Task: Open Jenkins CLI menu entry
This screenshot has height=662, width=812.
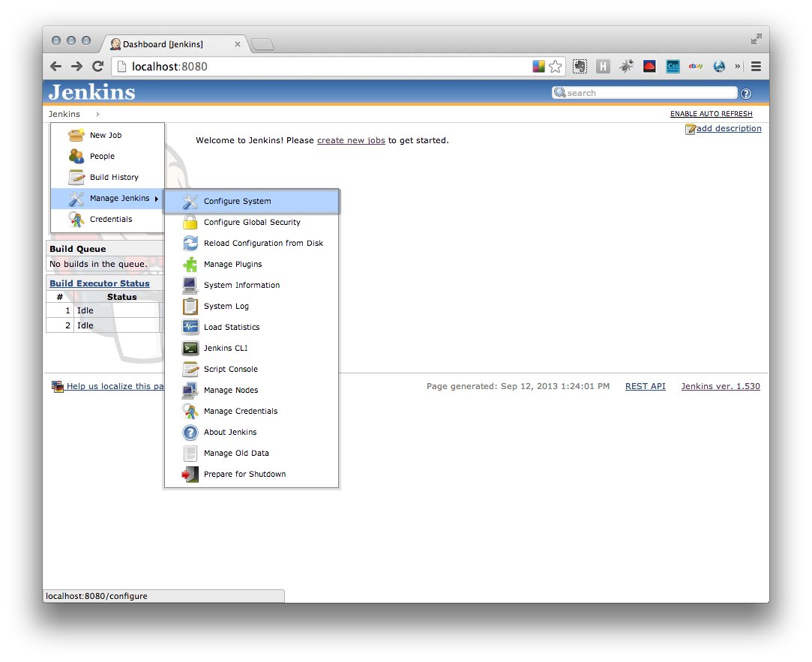Action: (x=252, y=348)
